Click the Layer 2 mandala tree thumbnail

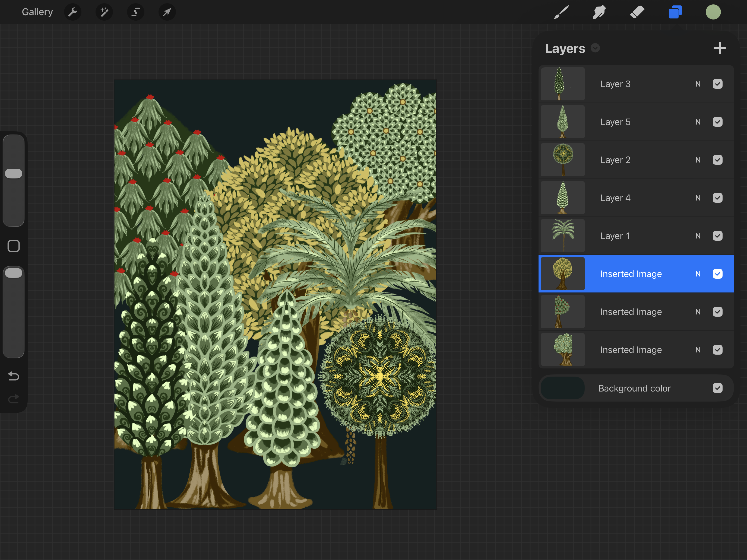tap(563, 160)
